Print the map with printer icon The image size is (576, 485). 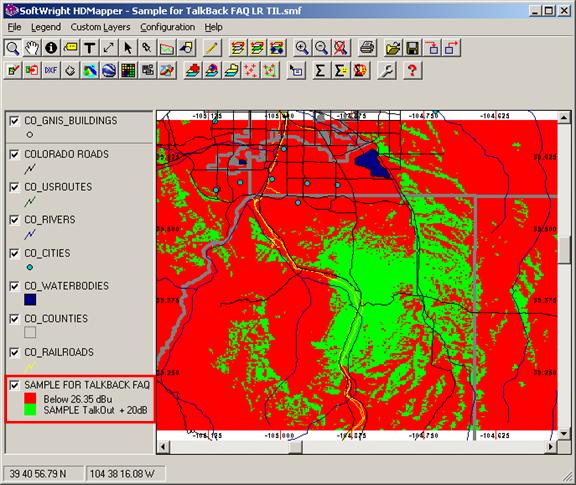click(x=367, y=48)
